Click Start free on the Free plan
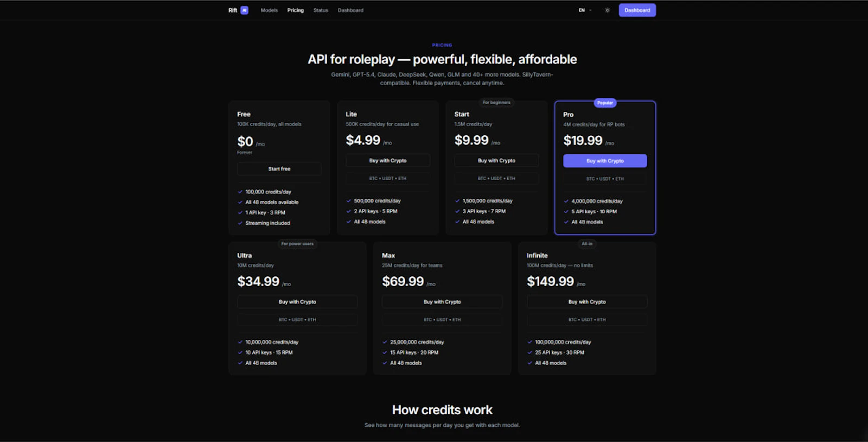Viewport: 868px width, 442px height. click(279, 169)
